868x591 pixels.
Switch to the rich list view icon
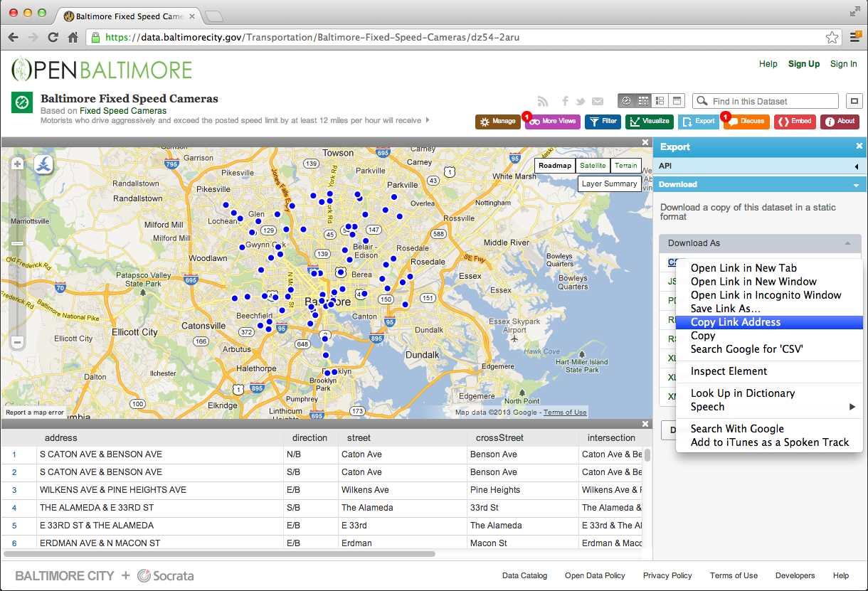click(660, 101)
